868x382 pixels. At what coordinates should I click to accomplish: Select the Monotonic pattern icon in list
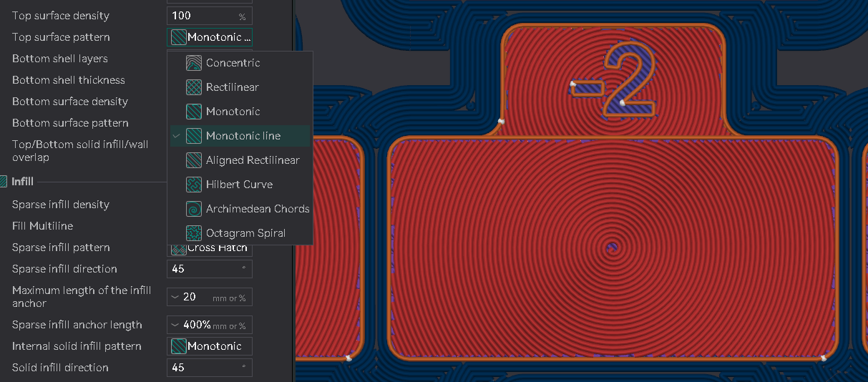(x=193, y=112)
